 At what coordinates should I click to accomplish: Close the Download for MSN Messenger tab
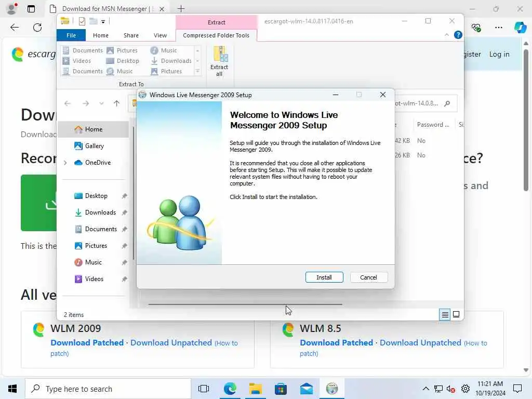pos(162,9)
